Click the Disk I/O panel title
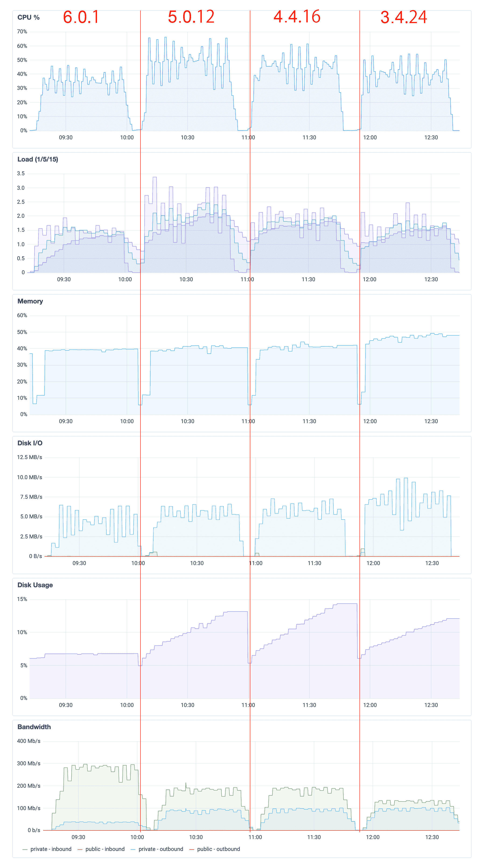The image size is (489, 868). pyautogui.click(x=30, y=443)
